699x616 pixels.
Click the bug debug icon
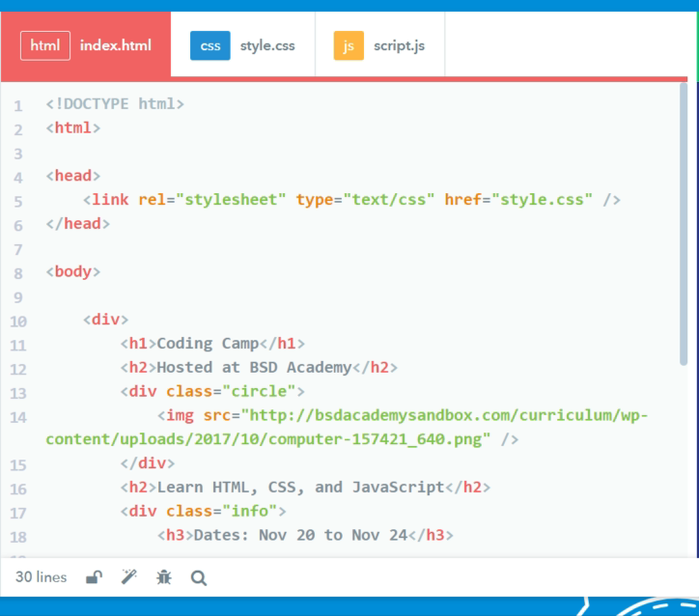[163, 577]
